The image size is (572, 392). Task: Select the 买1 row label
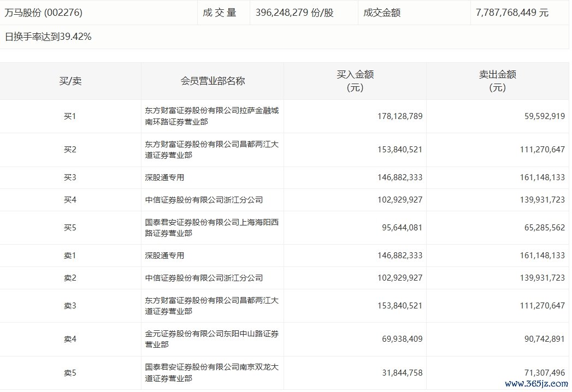point(70,116)
